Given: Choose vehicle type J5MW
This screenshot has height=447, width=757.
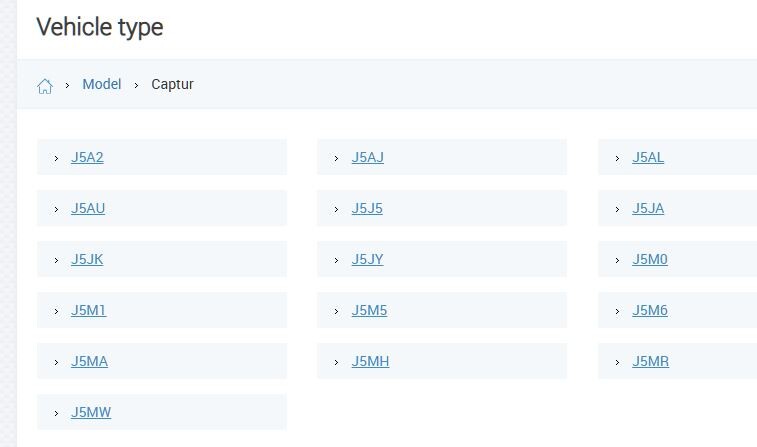Looking at the screenshot, I should [x=91, y=412].
